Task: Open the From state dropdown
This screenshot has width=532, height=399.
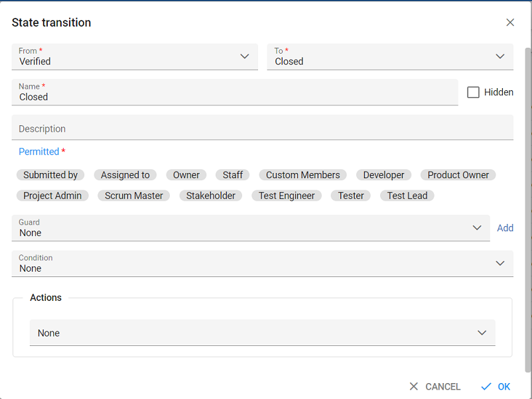Action: (135, 57)
